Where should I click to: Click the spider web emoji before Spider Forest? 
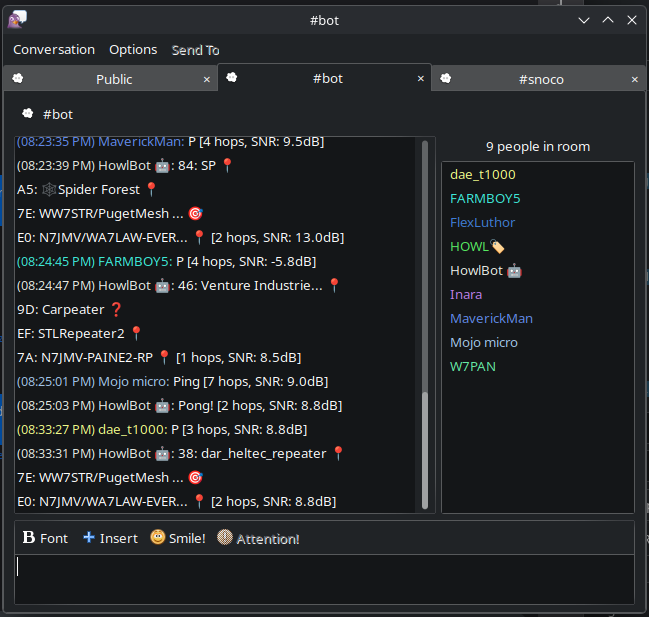point(49,190)
